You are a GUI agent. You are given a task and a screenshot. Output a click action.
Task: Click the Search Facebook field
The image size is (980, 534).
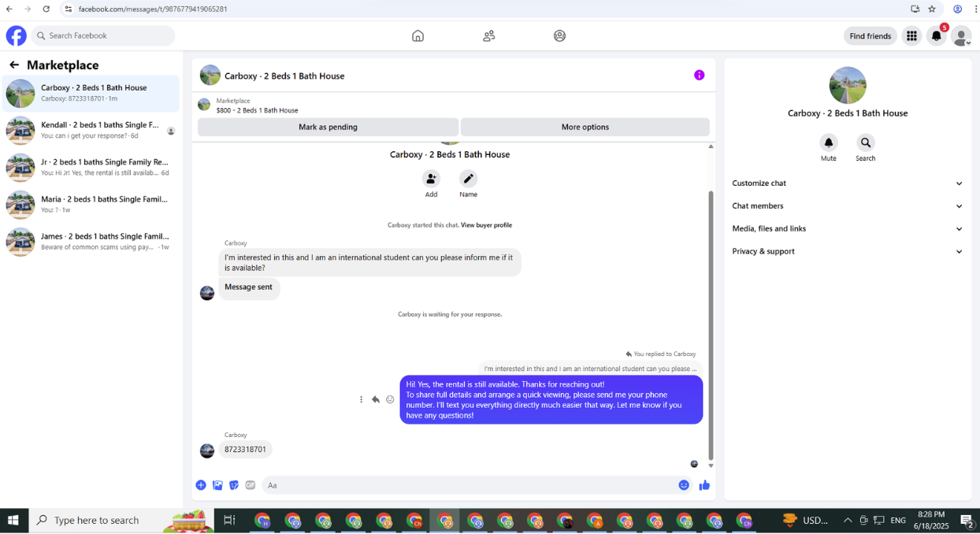[103, 35]
